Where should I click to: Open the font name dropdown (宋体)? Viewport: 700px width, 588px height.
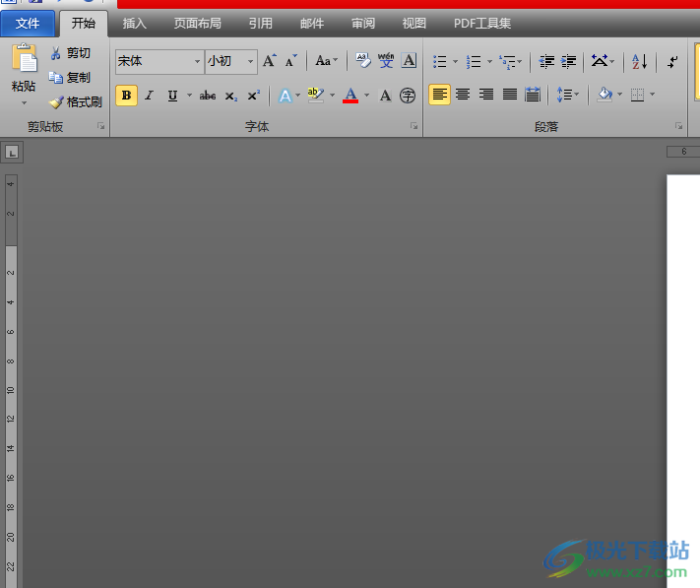[197, 61]
